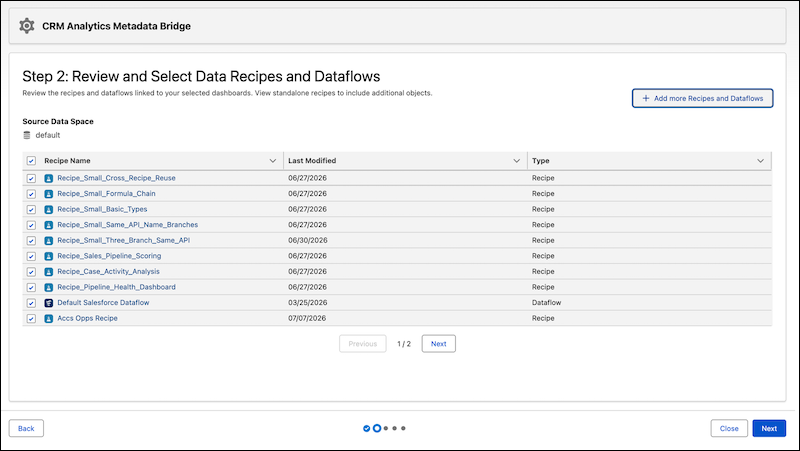The height and width of the screenshot is (451, 800).
Task: Click the current second step indicator
Action: pyautogui.click(x=377, y=429)
